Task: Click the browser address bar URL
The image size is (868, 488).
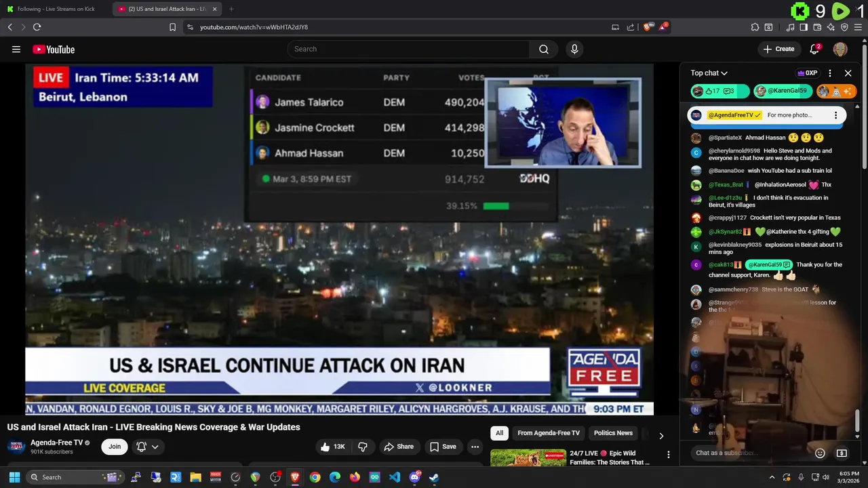Action: (x=254, y=27)
